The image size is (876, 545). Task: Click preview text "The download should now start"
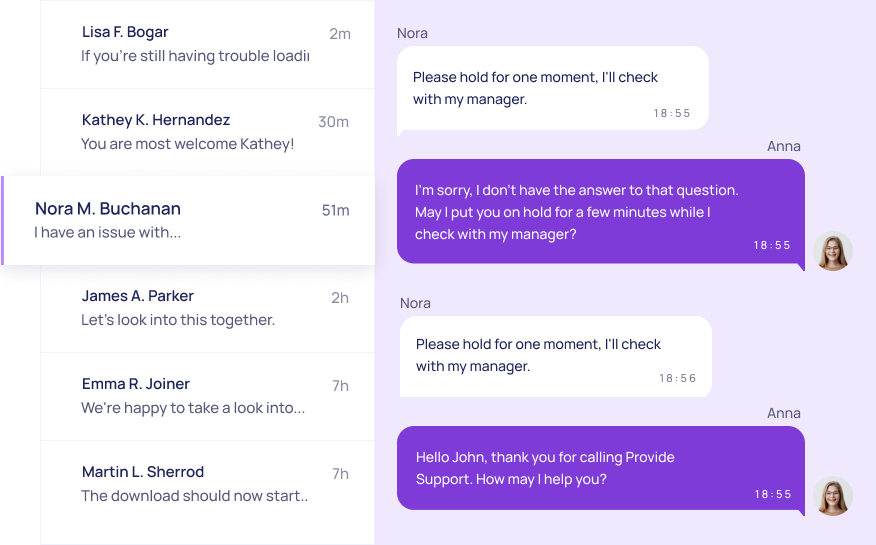pos(194,496)
